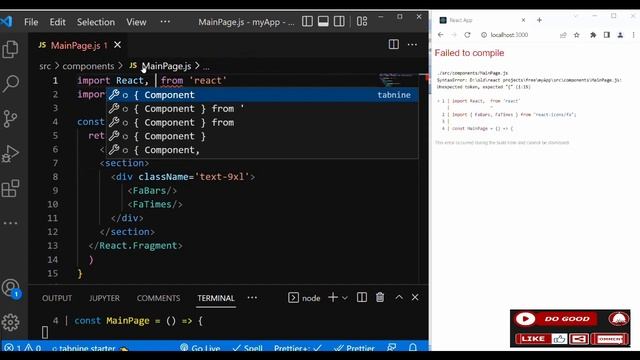The width and height of the screenshot is (640, 360).
Task: Accept the first '{ Component' tabnine suggestion
Action: pos(262,95)
